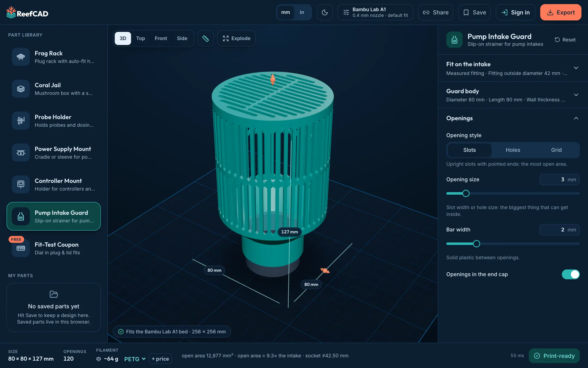The image size is (588, 368).
Task: Switch units to mm
Action: pyautogui.click(x=285, y=12)
